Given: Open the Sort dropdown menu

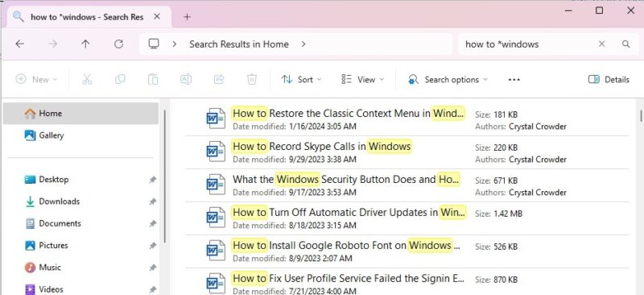Looking at the screenshot, I should coord(301,80).
